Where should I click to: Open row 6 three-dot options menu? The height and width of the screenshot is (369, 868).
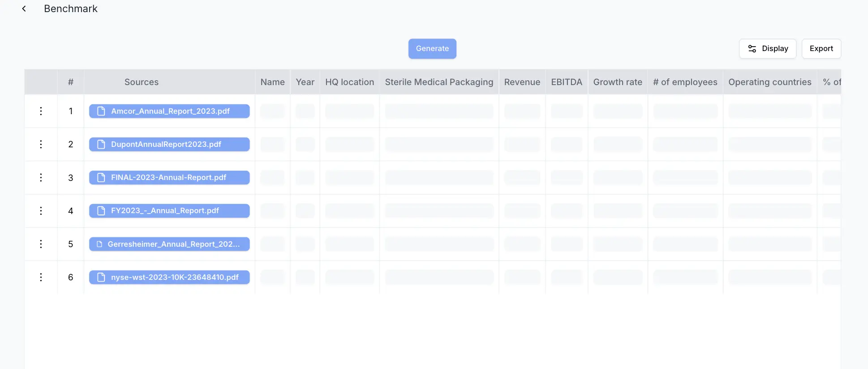41,277
